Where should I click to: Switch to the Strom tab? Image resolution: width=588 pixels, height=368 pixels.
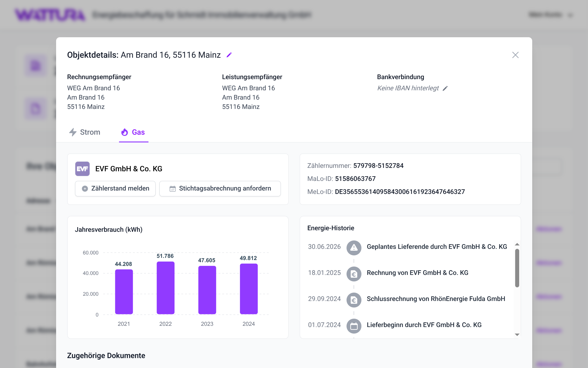coord(90,132)
